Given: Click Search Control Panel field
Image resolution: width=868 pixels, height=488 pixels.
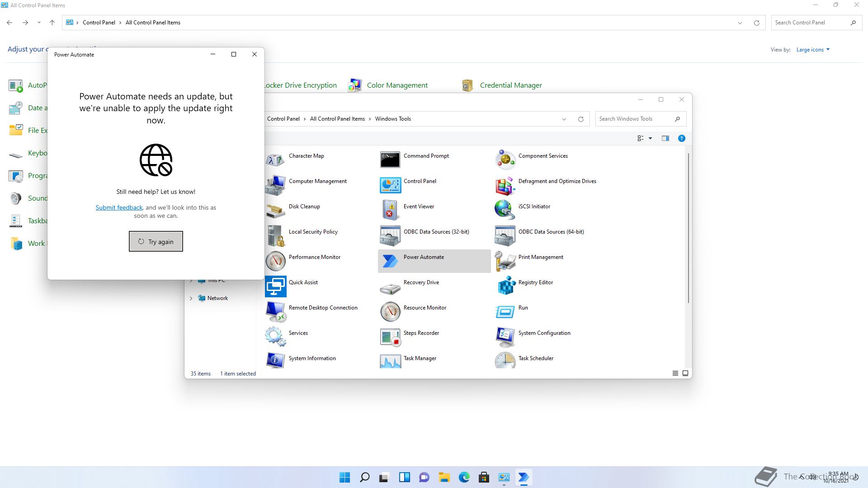Looking at the screenshot, I should pos(817,23).
